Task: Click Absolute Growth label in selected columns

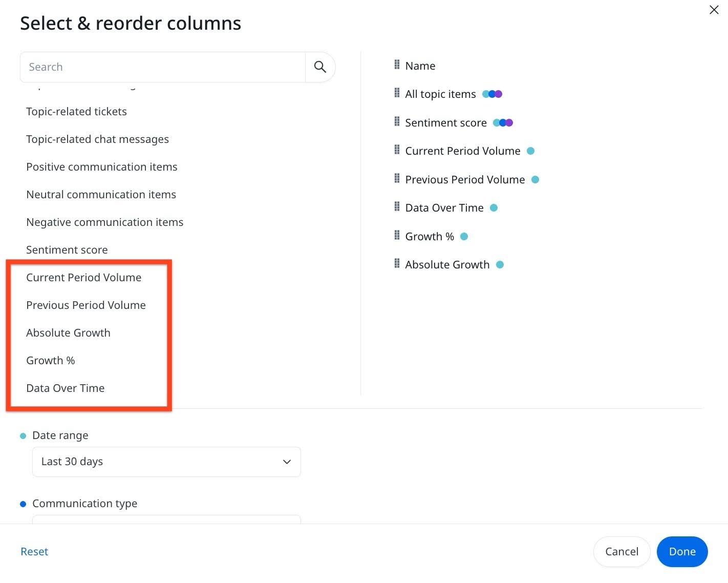Action: [447, 265]
